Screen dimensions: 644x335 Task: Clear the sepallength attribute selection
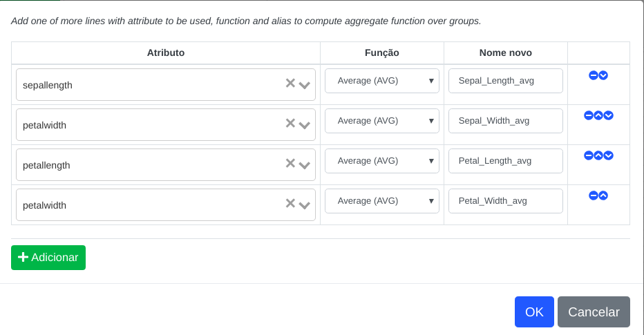click(x=290, y=84)
